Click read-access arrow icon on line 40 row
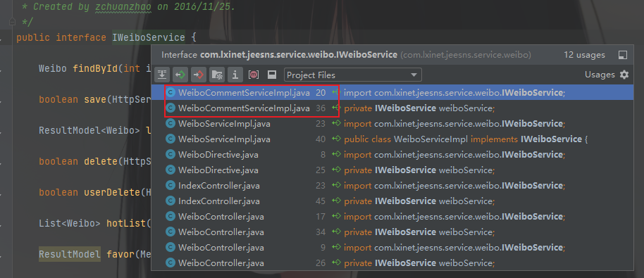The height and width of the screenshot is (278, 644). 336,139
